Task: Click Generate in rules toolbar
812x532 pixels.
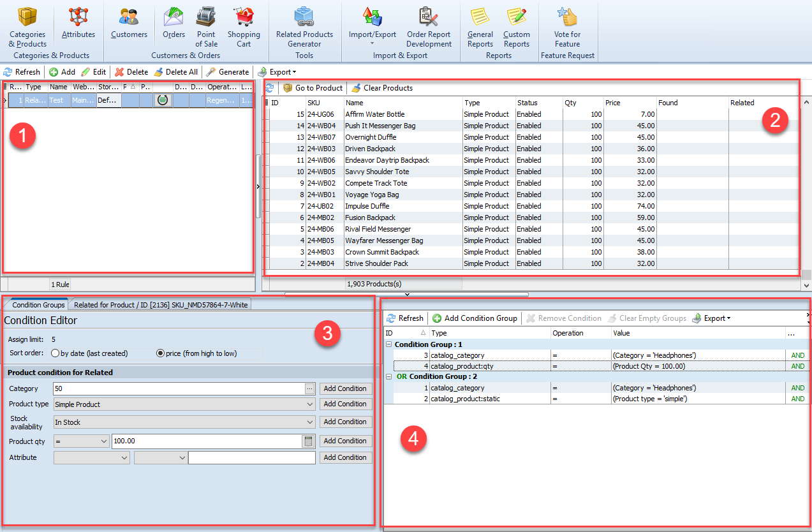Action: click(x=228, y=72)
